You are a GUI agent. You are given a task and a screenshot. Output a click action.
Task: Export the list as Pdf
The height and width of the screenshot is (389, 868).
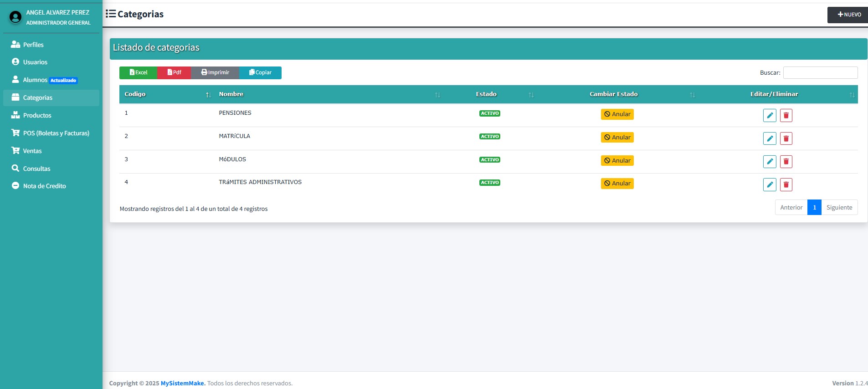tap(174, 73)
